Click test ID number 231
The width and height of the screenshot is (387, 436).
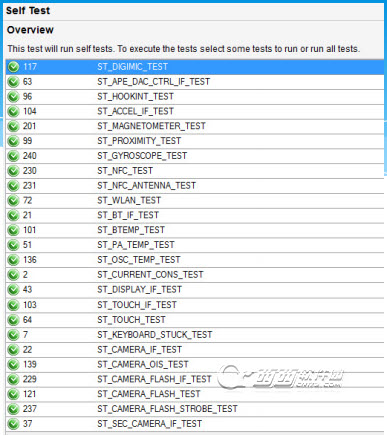click(x=29, y=186)
